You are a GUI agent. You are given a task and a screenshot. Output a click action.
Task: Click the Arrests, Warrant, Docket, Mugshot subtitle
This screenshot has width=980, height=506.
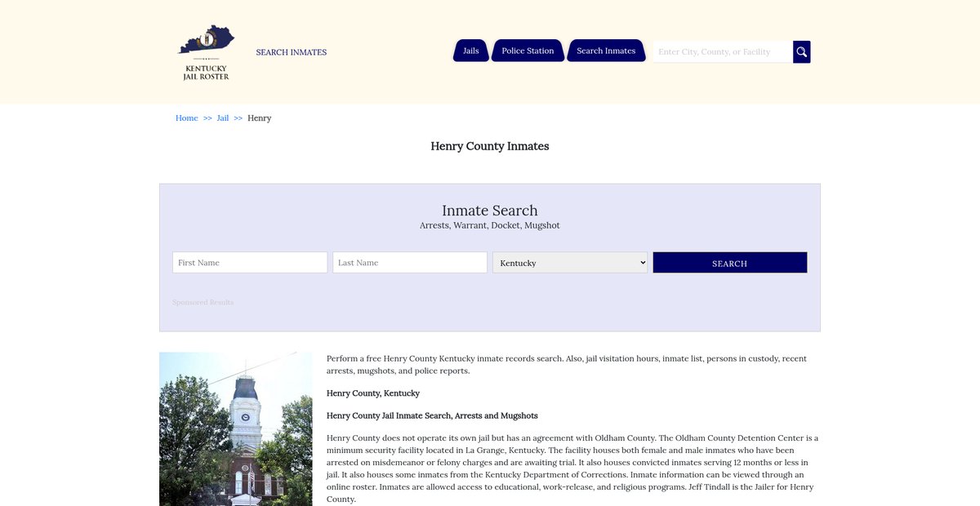click(x=490, y=225)
